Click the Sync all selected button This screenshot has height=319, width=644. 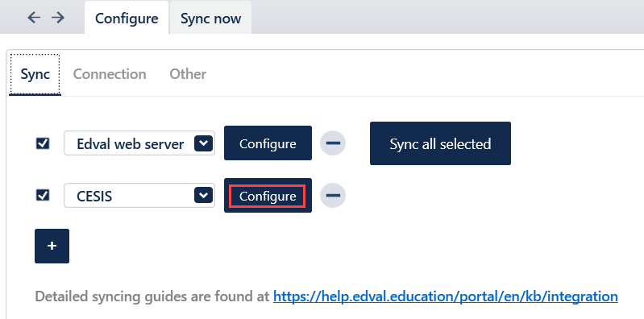[x=440, y=143]
